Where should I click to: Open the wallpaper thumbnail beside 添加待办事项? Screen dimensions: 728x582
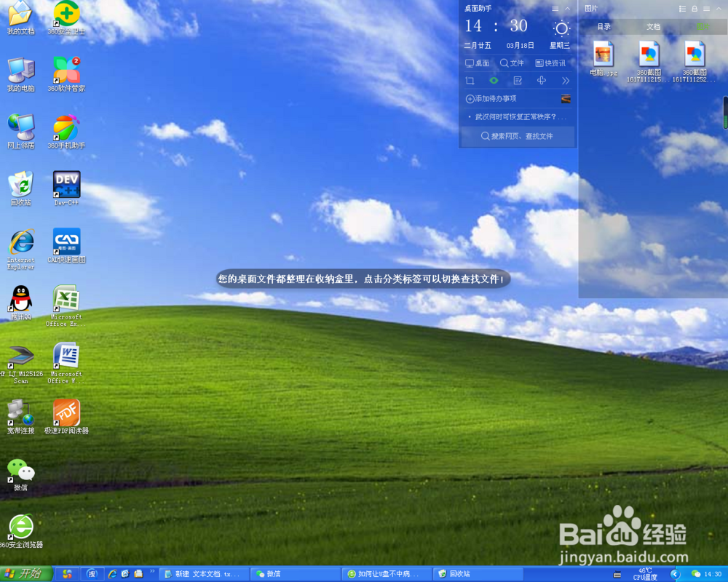point(566,98)
